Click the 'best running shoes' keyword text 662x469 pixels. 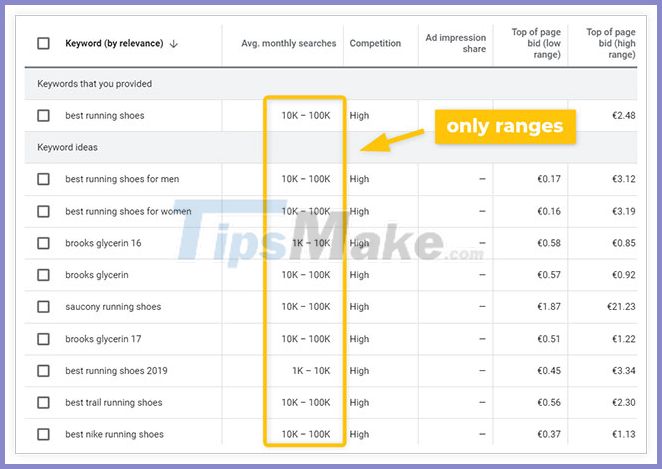(105, 115)
